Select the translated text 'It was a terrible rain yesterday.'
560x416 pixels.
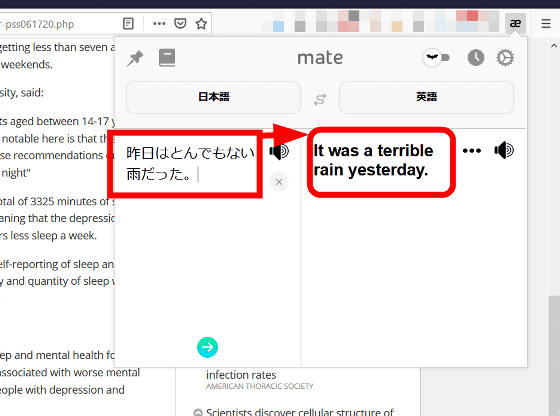[x=373, y=160]
